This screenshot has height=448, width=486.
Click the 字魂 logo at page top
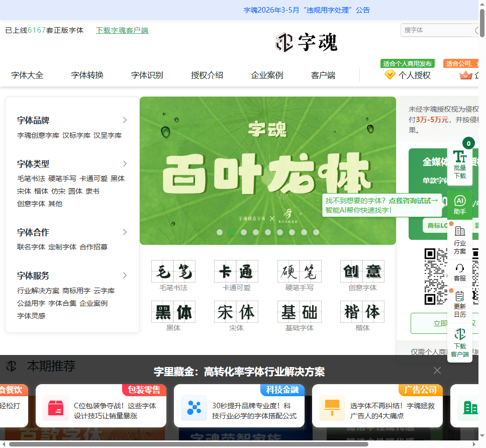(x=306, y=42)
